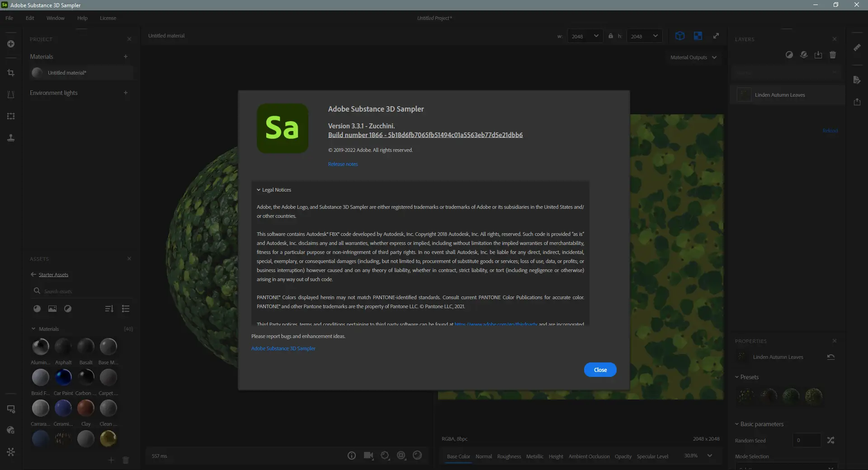Screen dimensions: 868x470
Task: Filter assets by materials sphere icon
Action: click(x=37, y=309)
